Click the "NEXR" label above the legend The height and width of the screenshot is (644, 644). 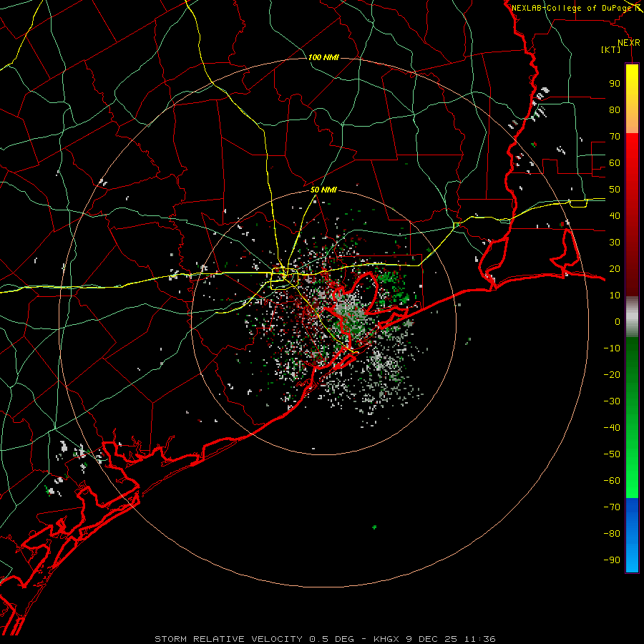(628, 43)
